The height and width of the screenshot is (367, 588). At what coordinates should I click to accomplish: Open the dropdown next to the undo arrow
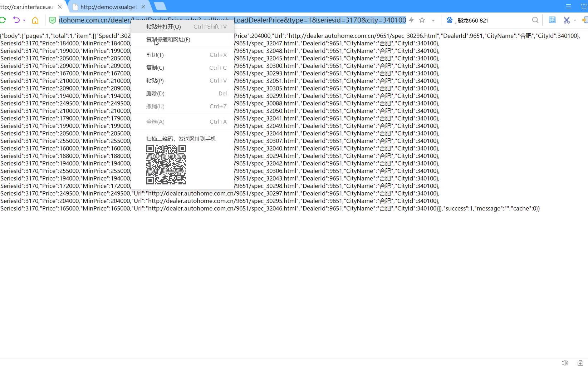click(24, 20)
